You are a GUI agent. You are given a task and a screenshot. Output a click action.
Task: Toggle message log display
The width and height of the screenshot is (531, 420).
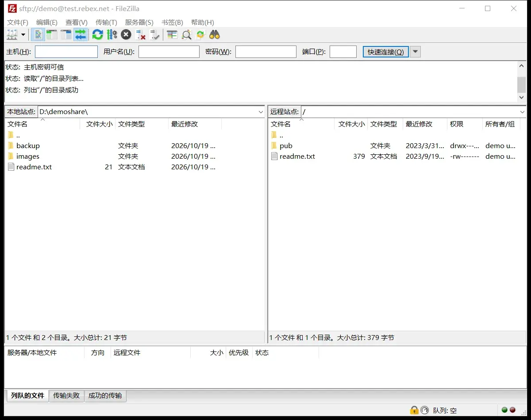[x=38, y=34]
